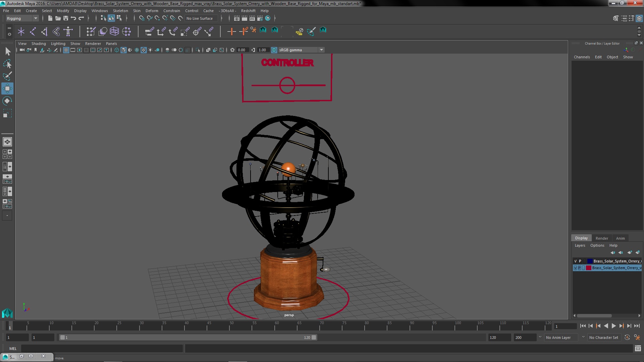Click the blue layer color swatch
Image resolution: width=644 pixels, height=362 pixels.
click(x=590, y=261)
